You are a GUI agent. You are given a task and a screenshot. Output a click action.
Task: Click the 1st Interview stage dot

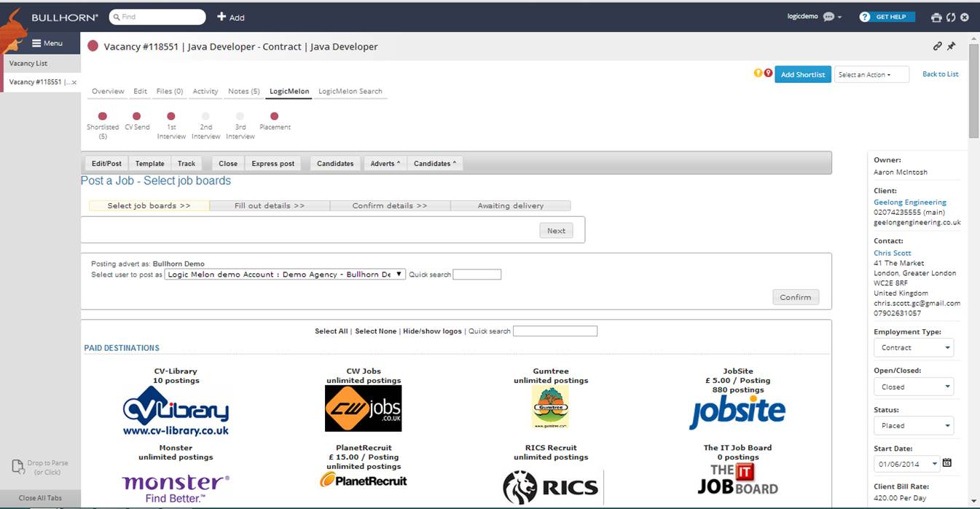(x=171, y=116)
